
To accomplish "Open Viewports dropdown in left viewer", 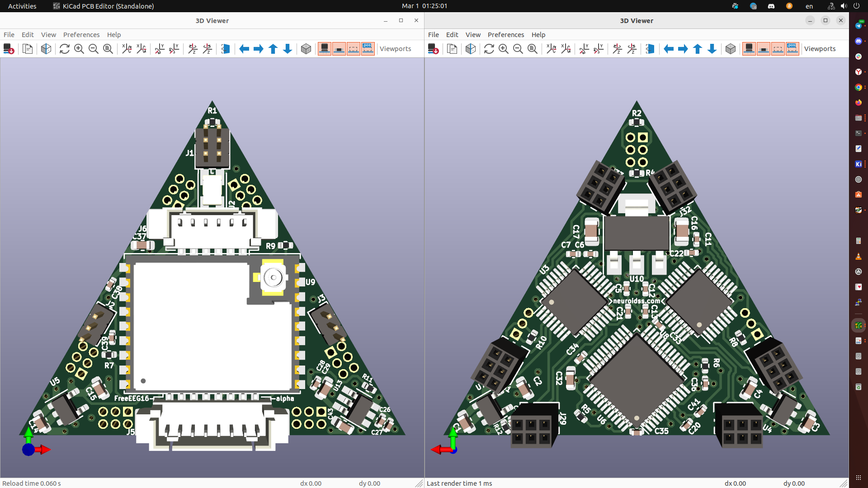I will (395, 49).
